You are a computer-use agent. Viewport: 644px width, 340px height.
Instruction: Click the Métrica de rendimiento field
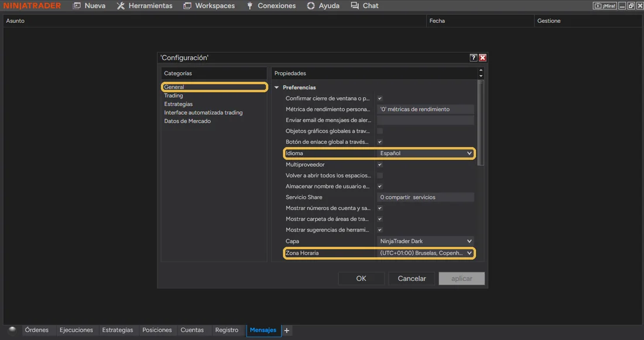(426, 109)
